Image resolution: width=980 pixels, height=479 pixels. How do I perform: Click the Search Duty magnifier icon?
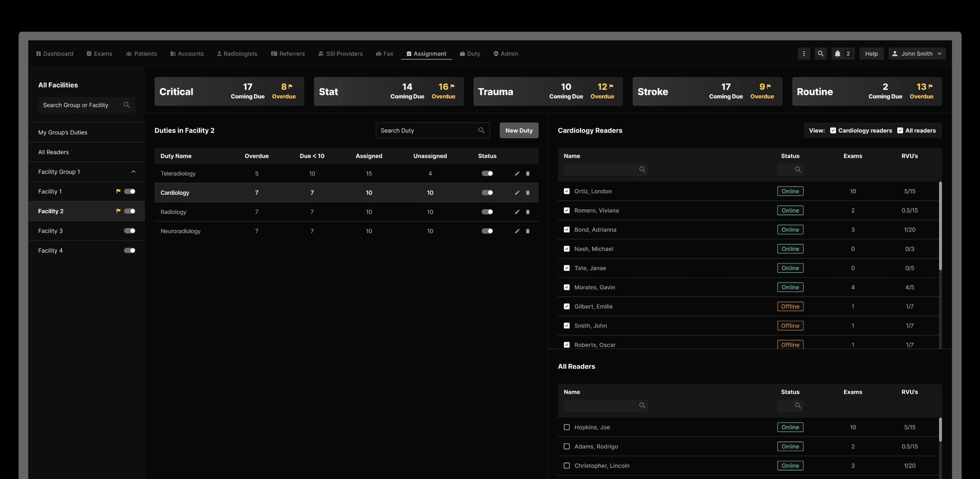(x=481, y=130)
